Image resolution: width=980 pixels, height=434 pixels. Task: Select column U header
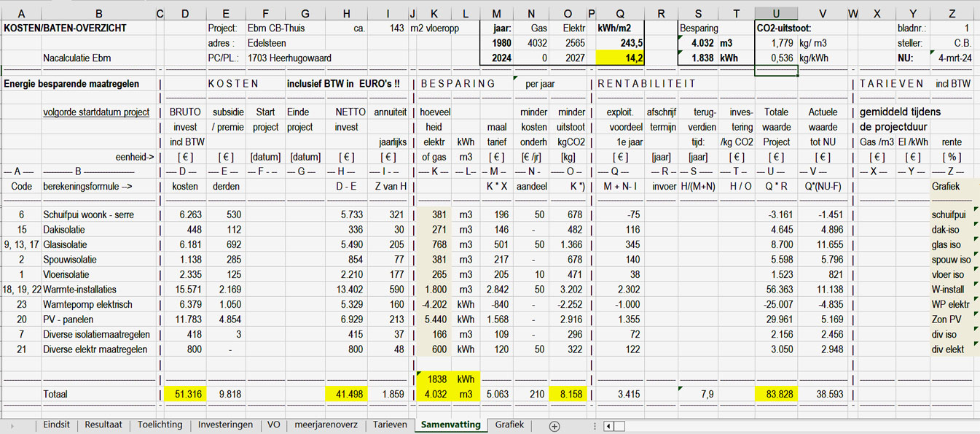[776, 13]
